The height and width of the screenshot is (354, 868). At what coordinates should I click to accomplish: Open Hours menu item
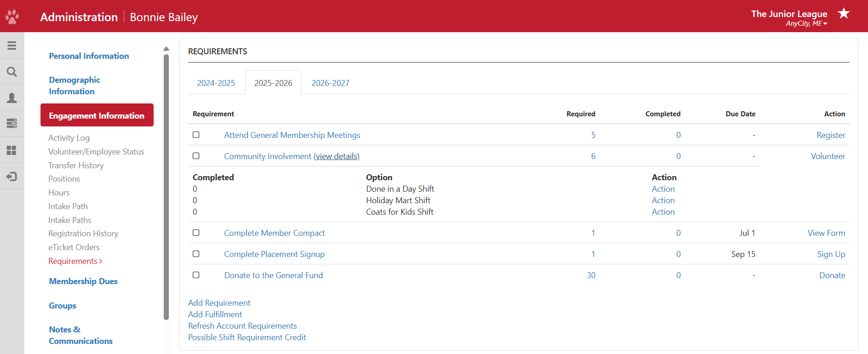(x=59, y=193)
